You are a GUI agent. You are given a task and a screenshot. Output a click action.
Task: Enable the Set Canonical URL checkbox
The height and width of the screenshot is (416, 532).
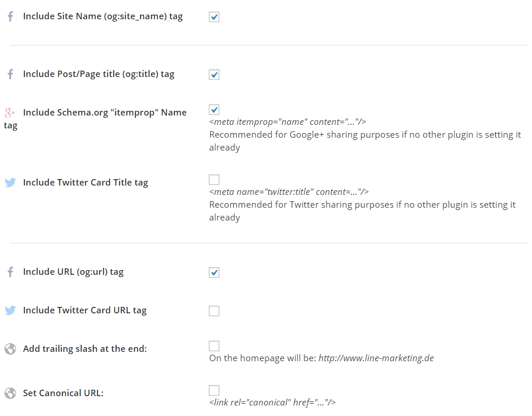tap(214, 390)
